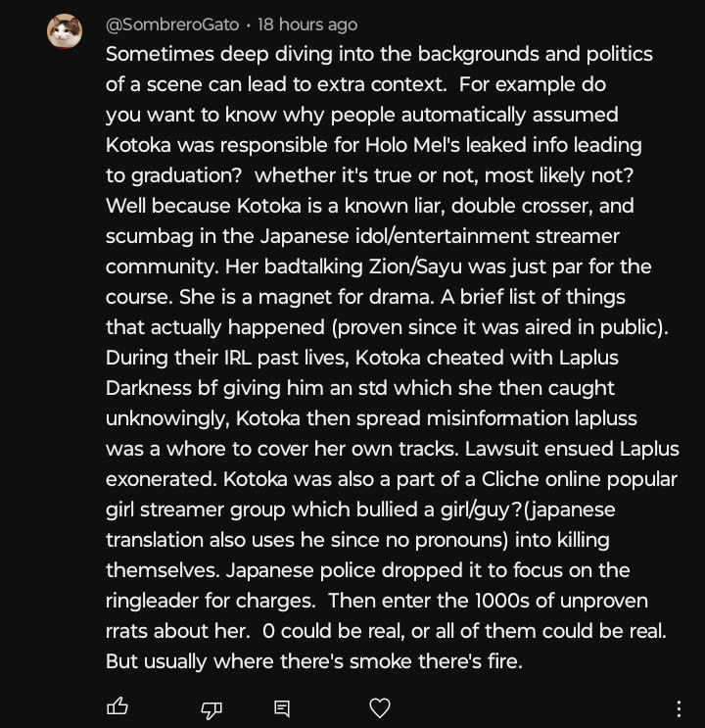Open the reply comment icon
The image size is (705, 728).
(282, 708)
